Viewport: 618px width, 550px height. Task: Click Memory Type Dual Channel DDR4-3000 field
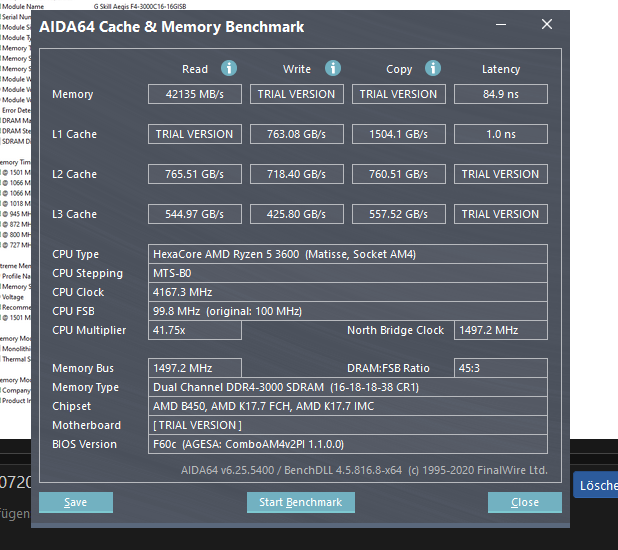click(x=348, y=387)
